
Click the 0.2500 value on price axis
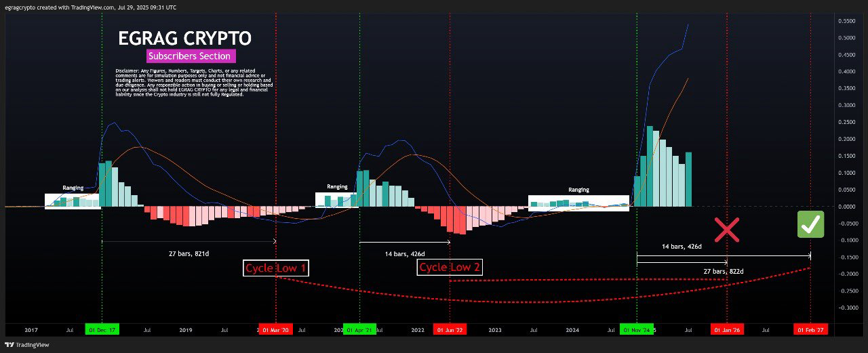click(847, 122)
